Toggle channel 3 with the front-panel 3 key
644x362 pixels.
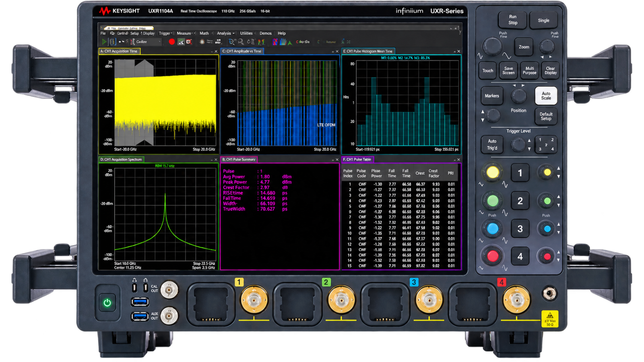coord(520,229)
